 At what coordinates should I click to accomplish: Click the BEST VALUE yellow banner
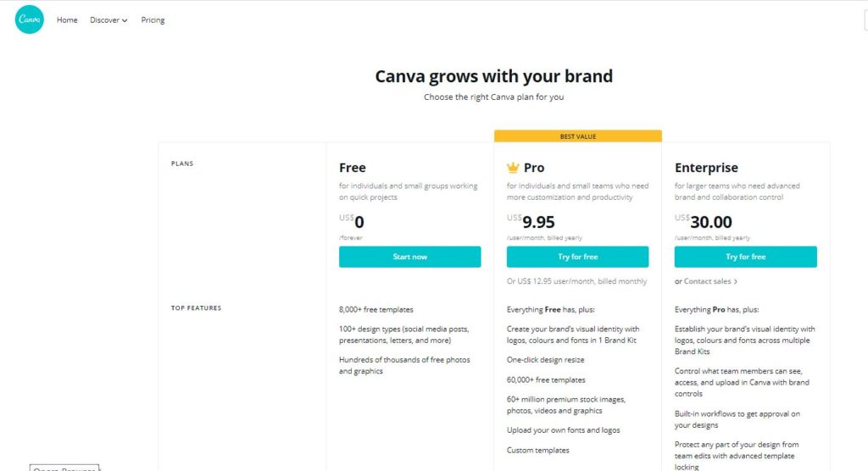click(578, 136)
